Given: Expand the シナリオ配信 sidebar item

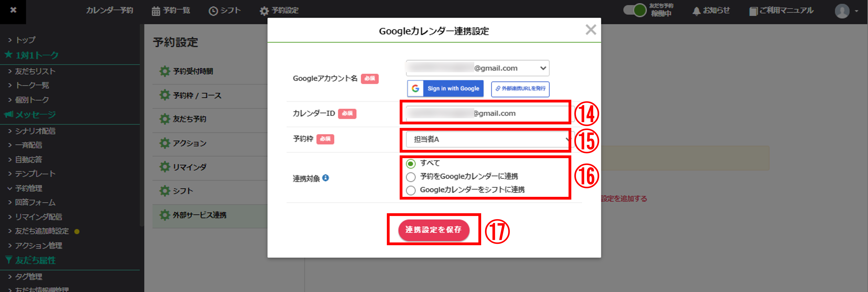Looking at the screenshot, I should click(x=9, y=131).
